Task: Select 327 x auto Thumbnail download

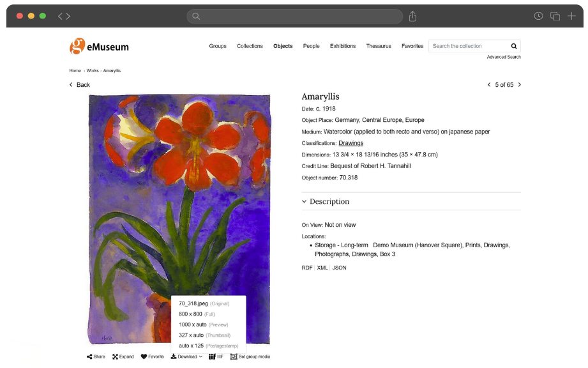Action: click(204, 335)
